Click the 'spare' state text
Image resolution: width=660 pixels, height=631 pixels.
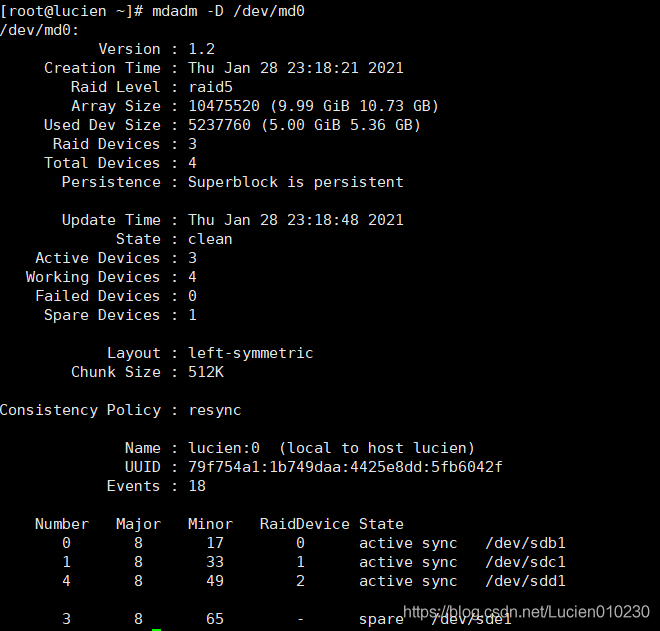pos(381,620)
